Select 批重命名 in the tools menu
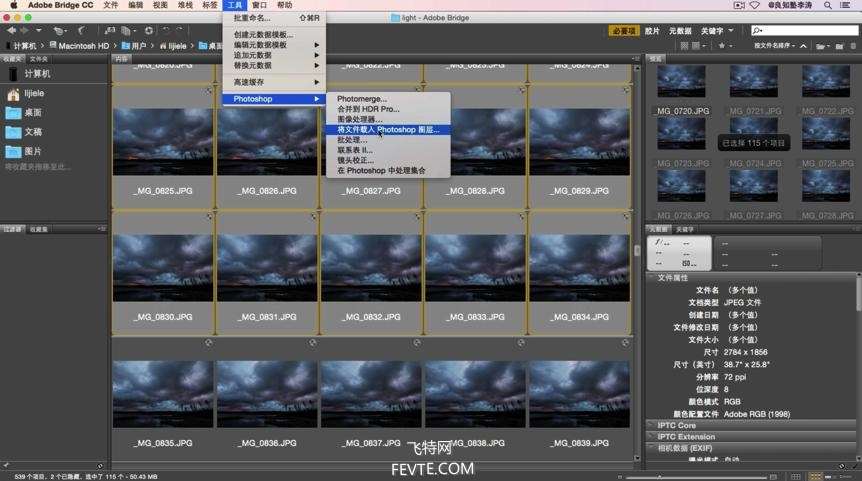 [274, 18]
